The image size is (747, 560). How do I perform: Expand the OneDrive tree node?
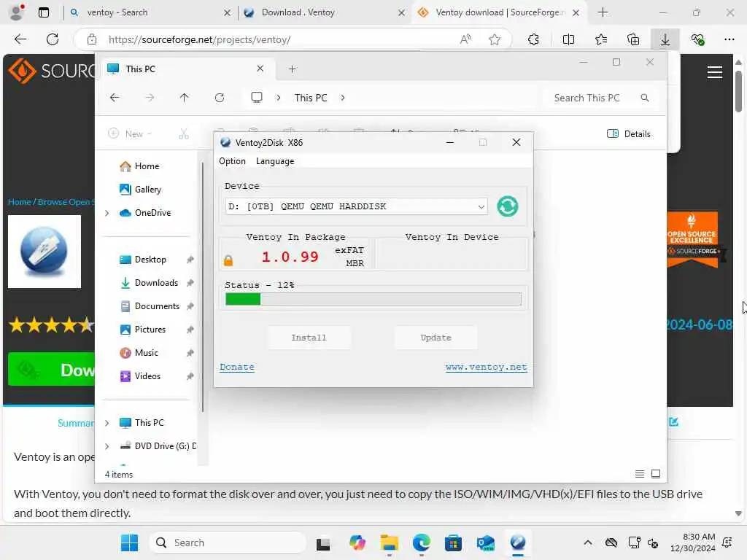[107, 213]
